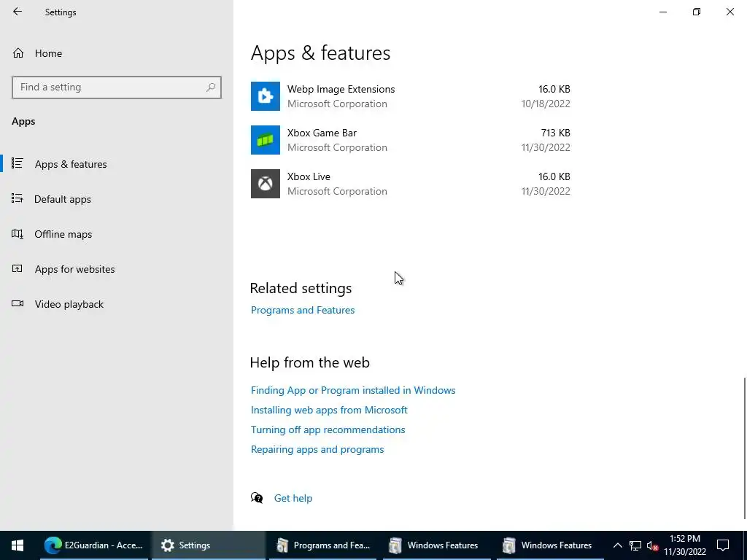Click the Settings gear taskbar button
Screen dimensions: 747x560
coord(208,545)
